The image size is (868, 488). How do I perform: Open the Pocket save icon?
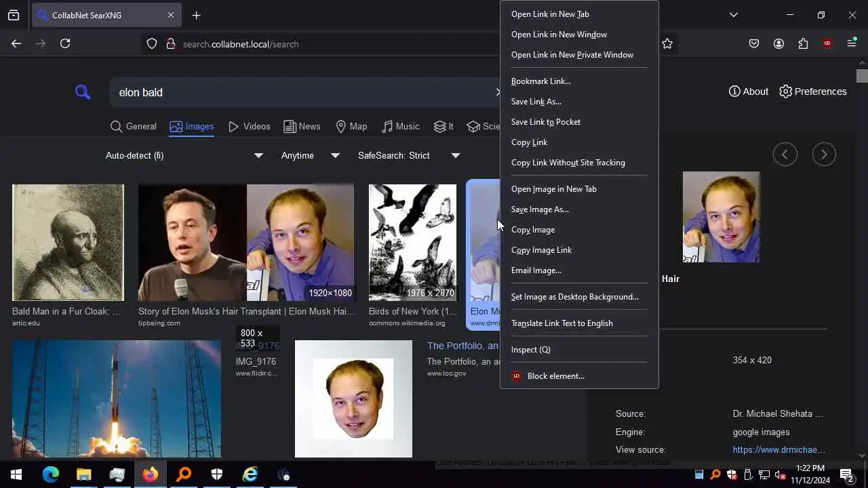754,43
